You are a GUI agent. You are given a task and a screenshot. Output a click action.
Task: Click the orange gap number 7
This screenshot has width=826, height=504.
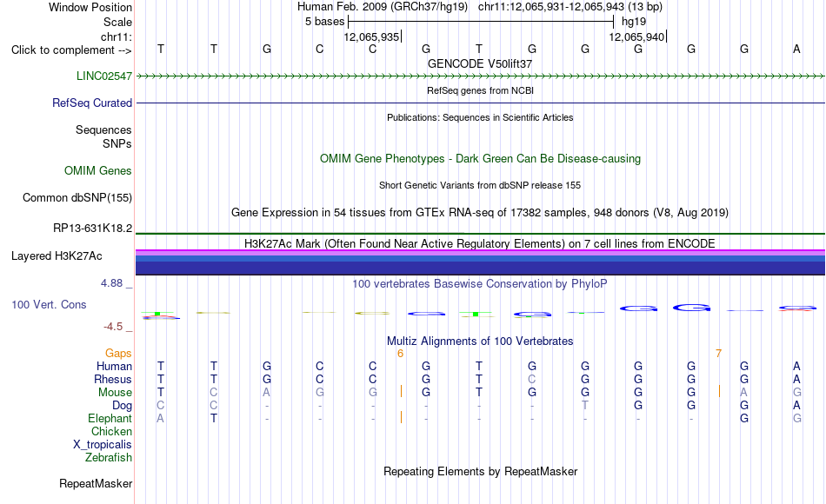718,354
